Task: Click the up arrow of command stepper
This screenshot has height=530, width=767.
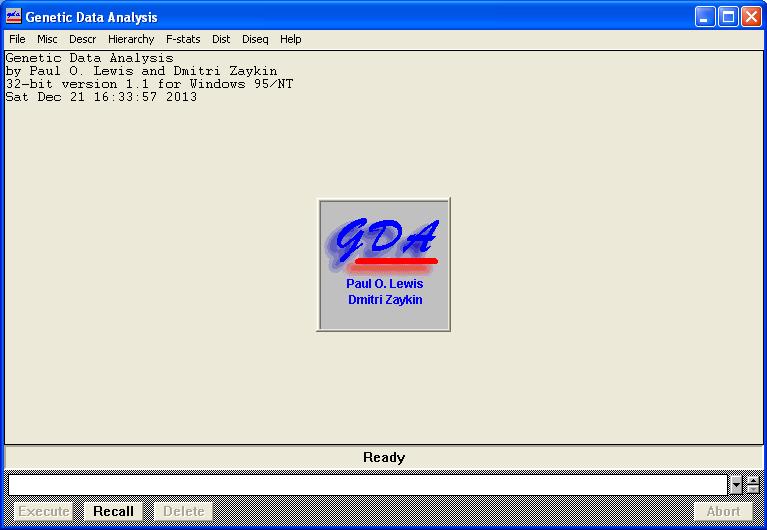Action: click(754, 480)
